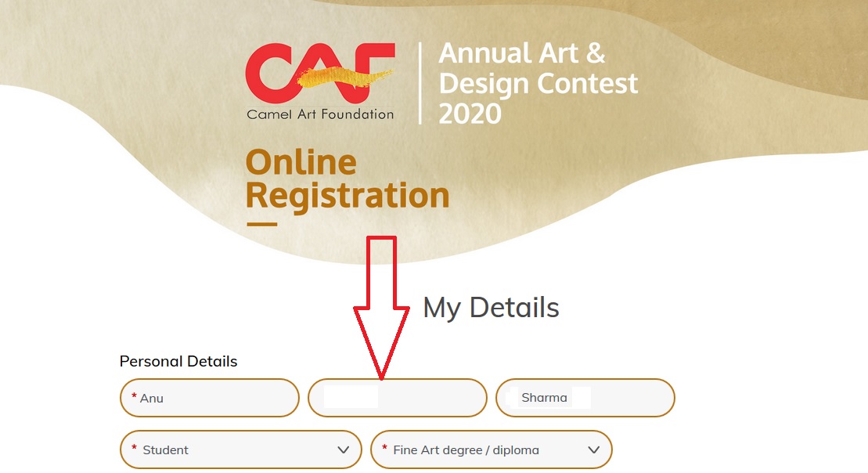Image resolution: width=868 pixels, height=473 pixels.
Task: Click the chevron in the Student dropdown
Action: (x=343, y=450)
